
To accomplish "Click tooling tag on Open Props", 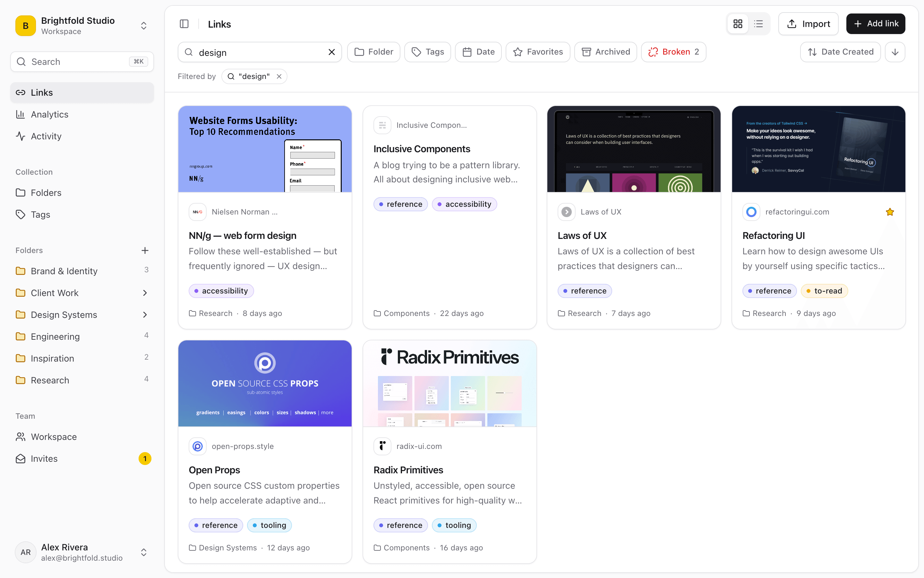I will click(x=269, y=525).
